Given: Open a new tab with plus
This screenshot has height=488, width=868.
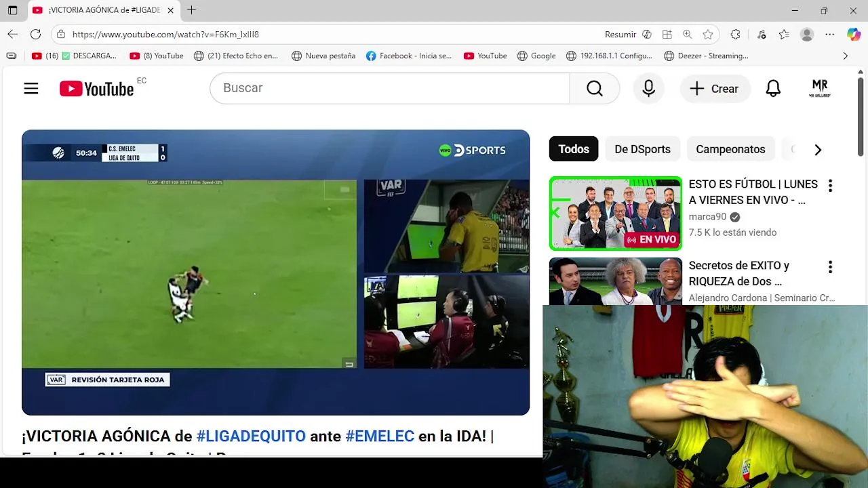Looking at the screenshot, I should 192,10.
